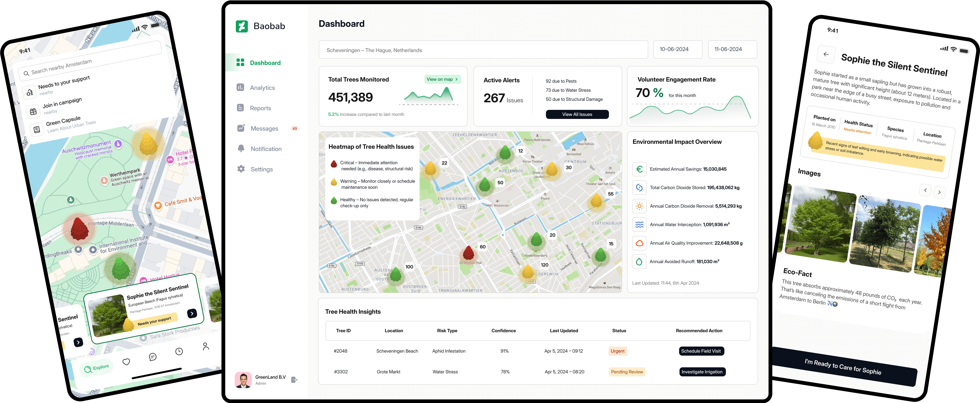
Task: Click previous image chevron on right phone
Action: pos(925,190)
